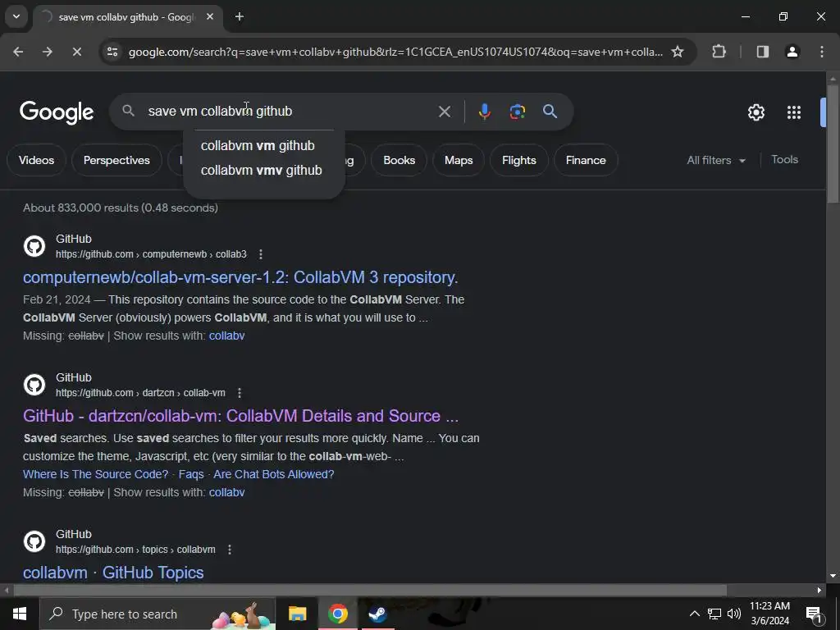The width and height of the screenshot is (840, 630).
Task: Open the tab search dropdown arrow
Action: pyautogui.click(x=16, y=16)
